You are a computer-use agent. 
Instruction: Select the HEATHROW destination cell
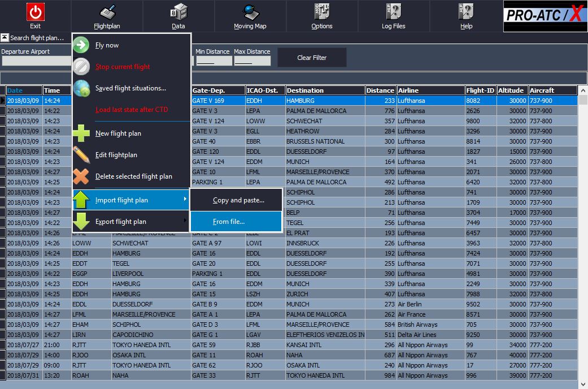tap(325, 131)
